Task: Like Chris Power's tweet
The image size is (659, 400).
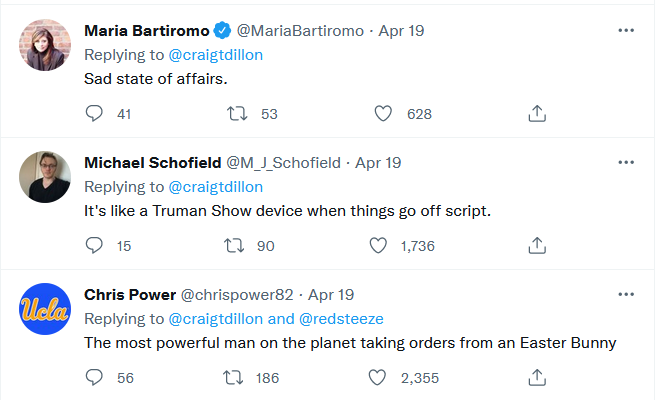Action: click(379, 377)
